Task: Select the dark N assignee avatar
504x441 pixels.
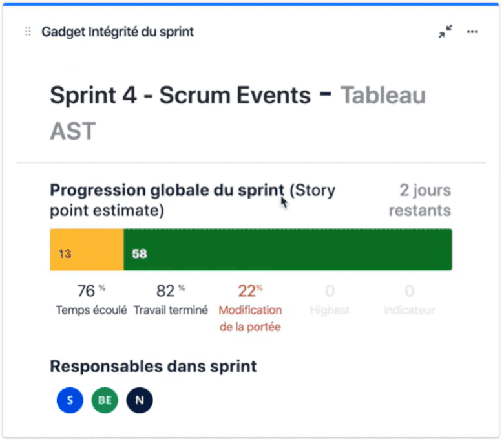Action: point(140,400)
